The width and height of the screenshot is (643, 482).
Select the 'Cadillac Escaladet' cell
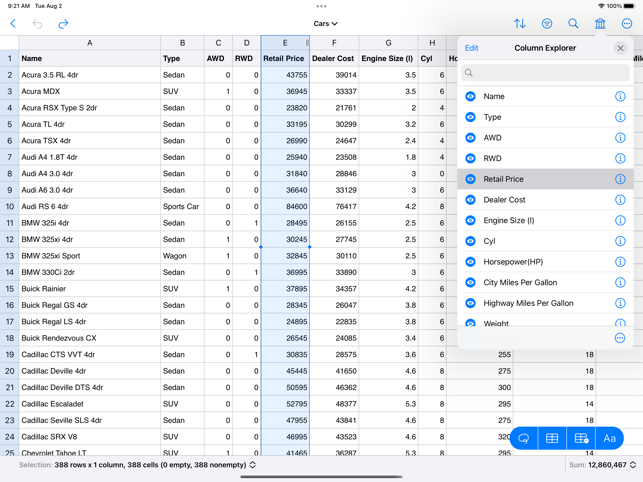[89, 404]
